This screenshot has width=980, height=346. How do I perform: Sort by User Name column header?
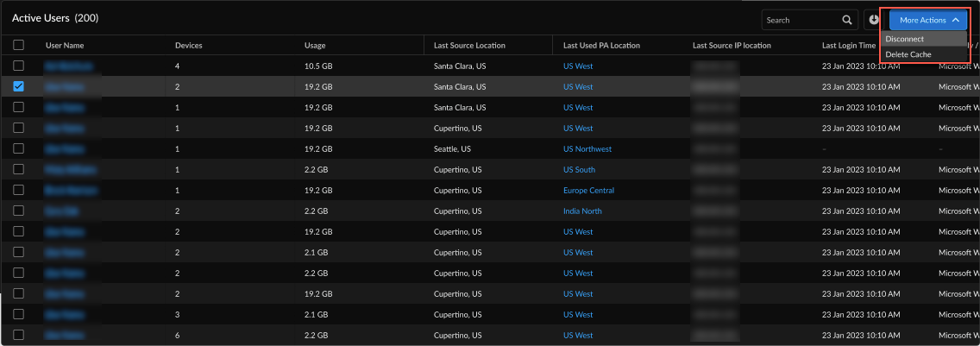coord(65,45)
